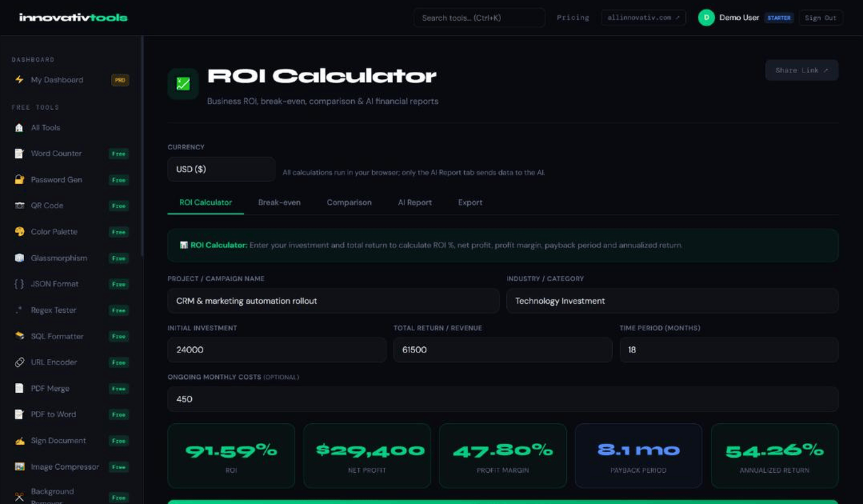Image resolution: width=863 pixels, height=504 pixels.
Task: Click the Glassmorphism sidebar icon
Action: pos(19,258)
